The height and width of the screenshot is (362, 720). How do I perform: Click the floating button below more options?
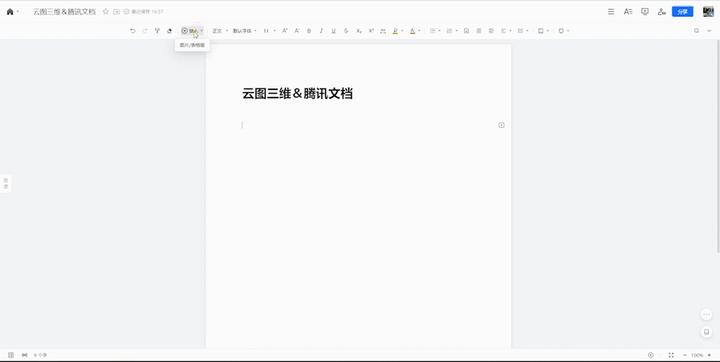click(707, 332)
